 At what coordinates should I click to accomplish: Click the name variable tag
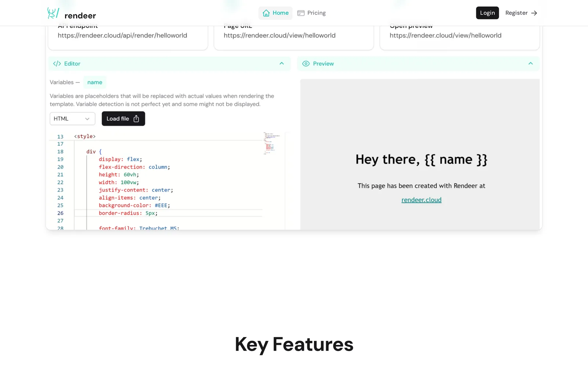[95, 82]
